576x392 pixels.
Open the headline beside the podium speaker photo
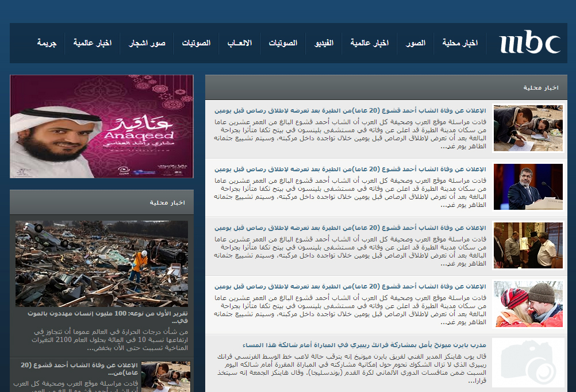350,170
